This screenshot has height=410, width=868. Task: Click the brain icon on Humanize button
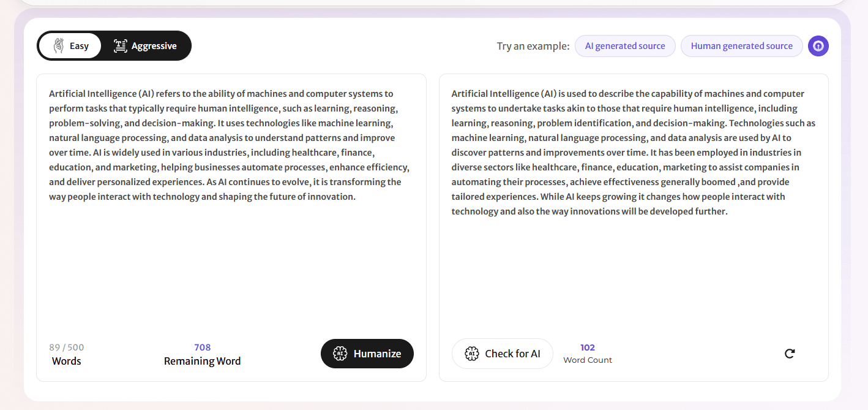[340, 354]
